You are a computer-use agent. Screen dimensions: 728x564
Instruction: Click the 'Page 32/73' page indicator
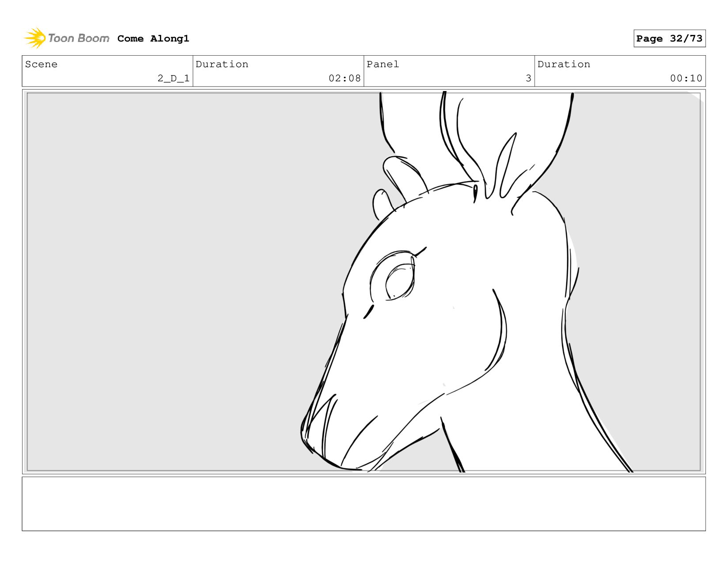[x=669, y=38]
